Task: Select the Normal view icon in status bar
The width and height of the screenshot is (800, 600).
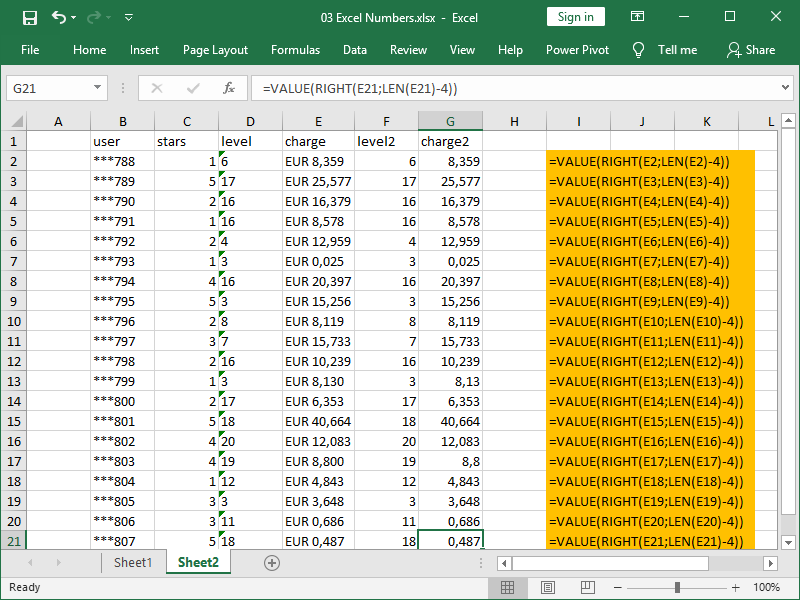Action: [508, 588]
